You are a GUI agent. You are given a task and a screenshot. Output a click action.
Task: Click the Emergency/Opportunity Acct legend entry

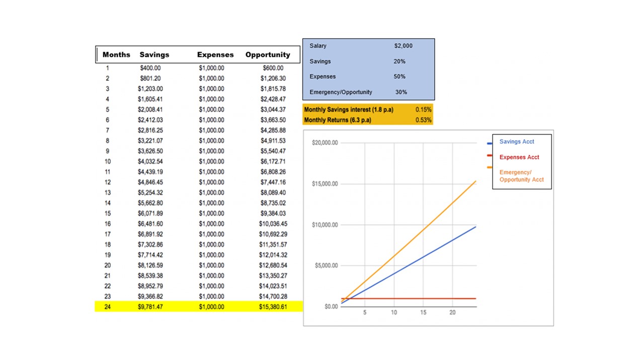(x=521, y=176)
